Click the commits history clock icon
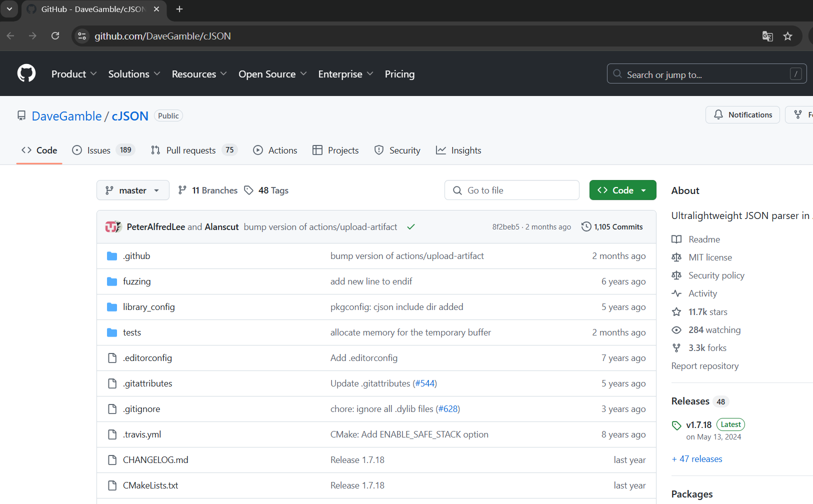Image resolution: width=813 pixels, height=504 pixels. click(x=586, y=226)
